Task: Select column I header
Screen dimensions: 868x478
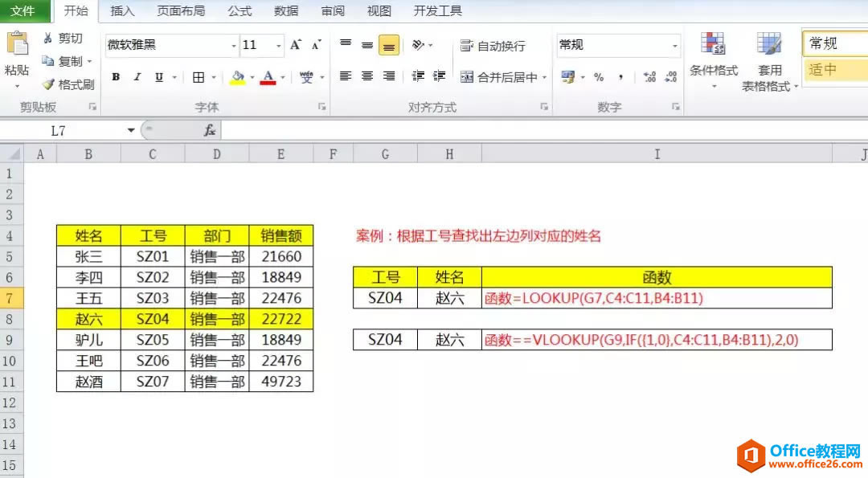Action: [x=657, y=153]
